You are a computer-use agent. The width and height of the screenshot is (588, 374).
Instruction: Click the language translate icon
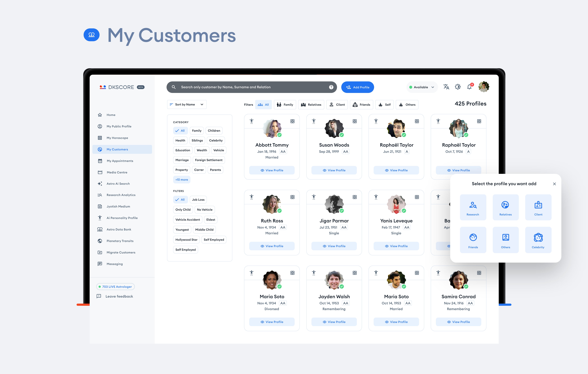pyautogui.click(x=446, y=87)
